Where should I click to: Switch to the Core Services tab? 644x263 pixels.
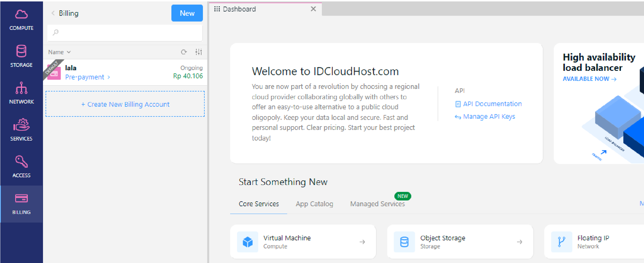tap(259, 204)
